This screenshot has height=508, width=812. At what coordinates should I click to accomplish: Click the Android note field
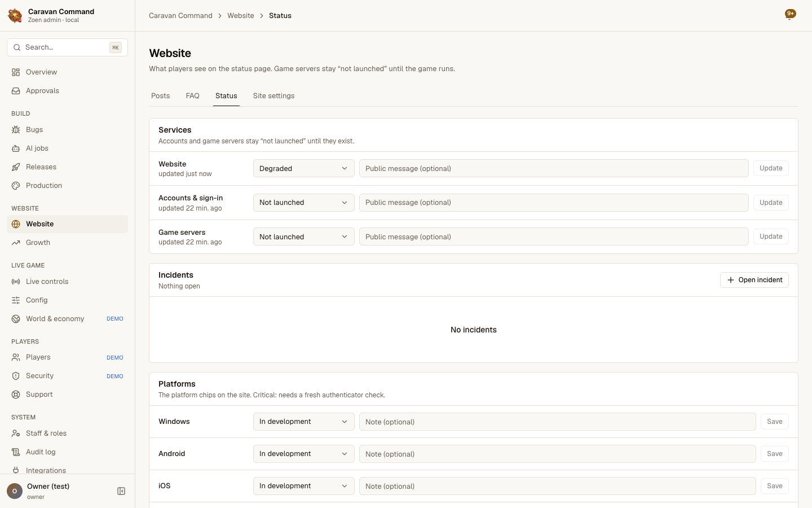pyautogui.click(x=558, y=454)
